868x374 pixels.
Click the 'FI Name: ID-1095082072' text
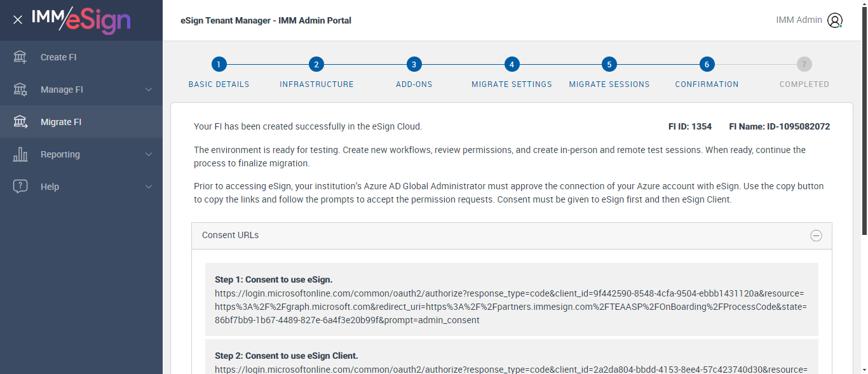coord(780,126)
